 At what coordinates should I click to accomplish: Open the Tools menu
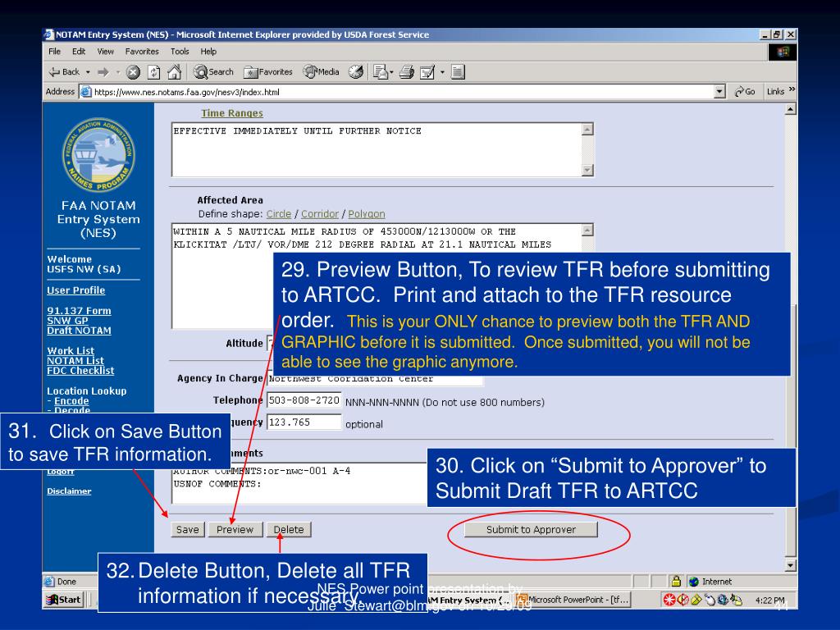pyautogui.click(x=180, y=52)
